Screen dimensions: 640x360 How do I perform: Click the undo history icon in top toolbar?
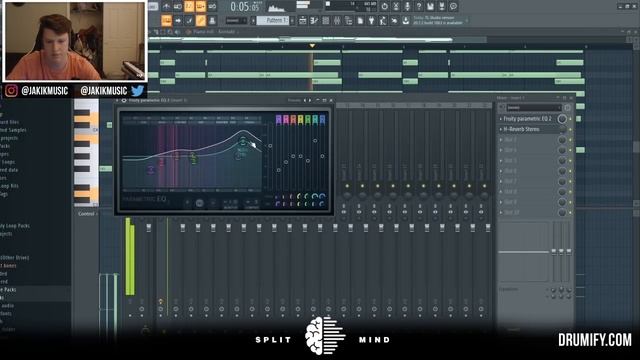tap(384, 7)
